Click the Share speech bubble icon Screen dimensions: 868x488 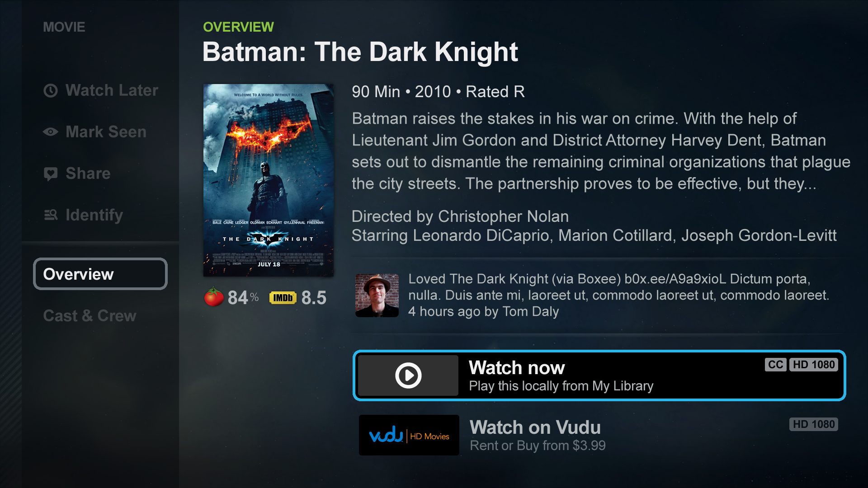51,174
